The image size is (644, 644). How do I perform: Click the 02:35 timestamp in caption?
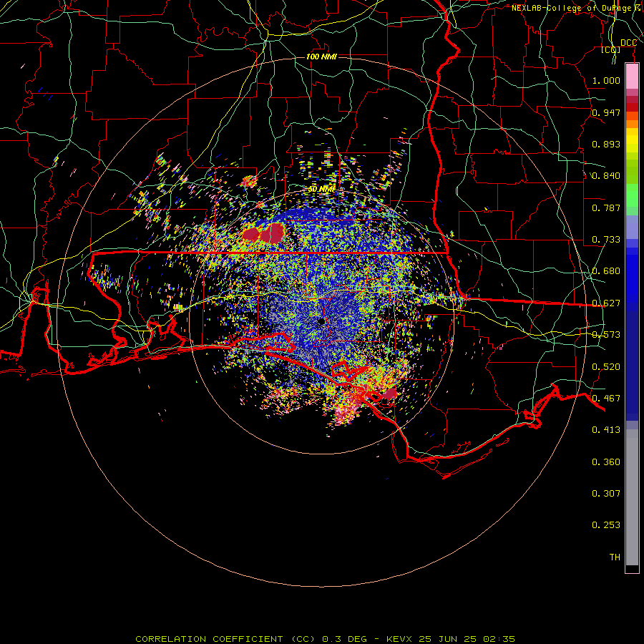point(499,639)
